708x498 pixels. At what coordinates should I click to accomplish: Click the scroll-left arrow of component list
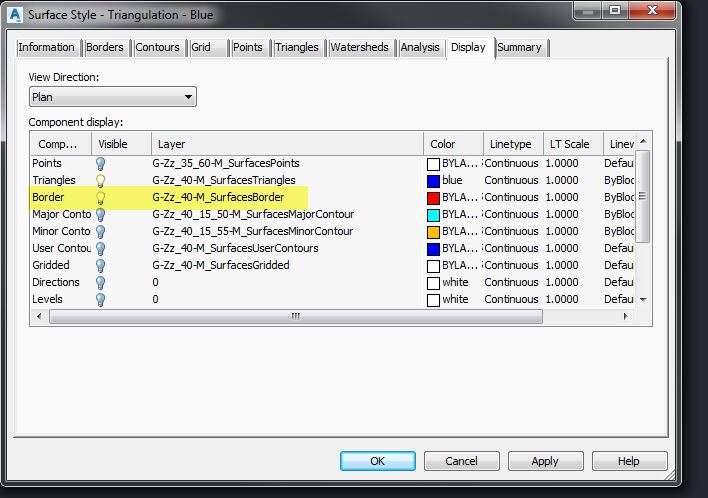click(x=39, y=316)
